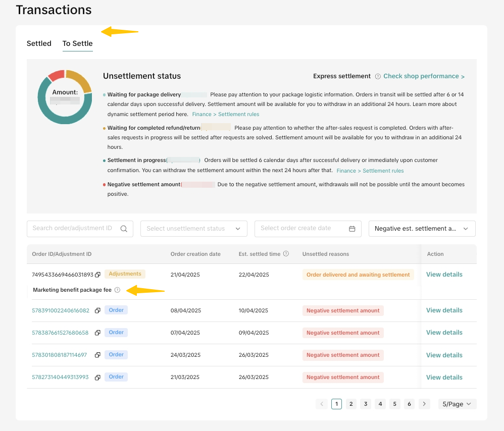The image size is (504, 431).
Task: Open the Negative est. settlement amount dropdown
Action: click(422, 229)
